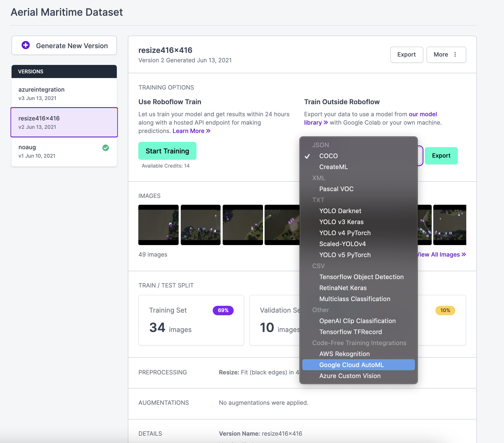Image resolution: width=504 pixels, height=443 pixels.
Task: Open the first aerial image thumbnail
Action: pos(158,225)
